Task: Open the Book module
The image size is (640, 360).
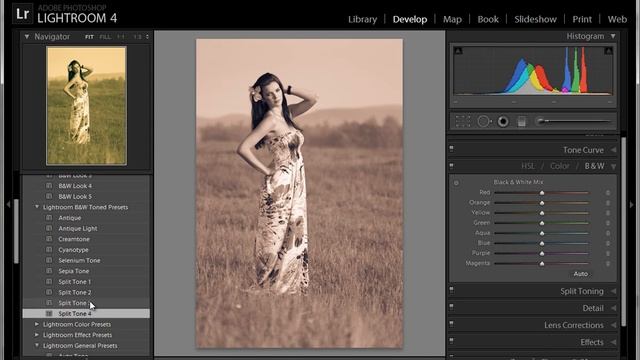Action: tap(488, 19)
